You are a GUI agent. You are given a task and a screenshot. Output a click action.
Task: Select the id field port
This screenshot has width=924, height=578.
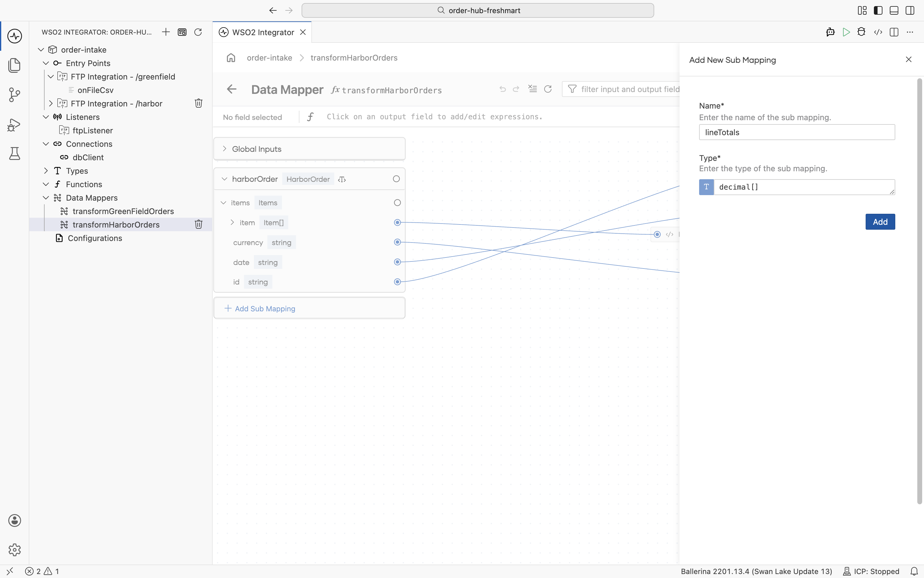point(398,282)
